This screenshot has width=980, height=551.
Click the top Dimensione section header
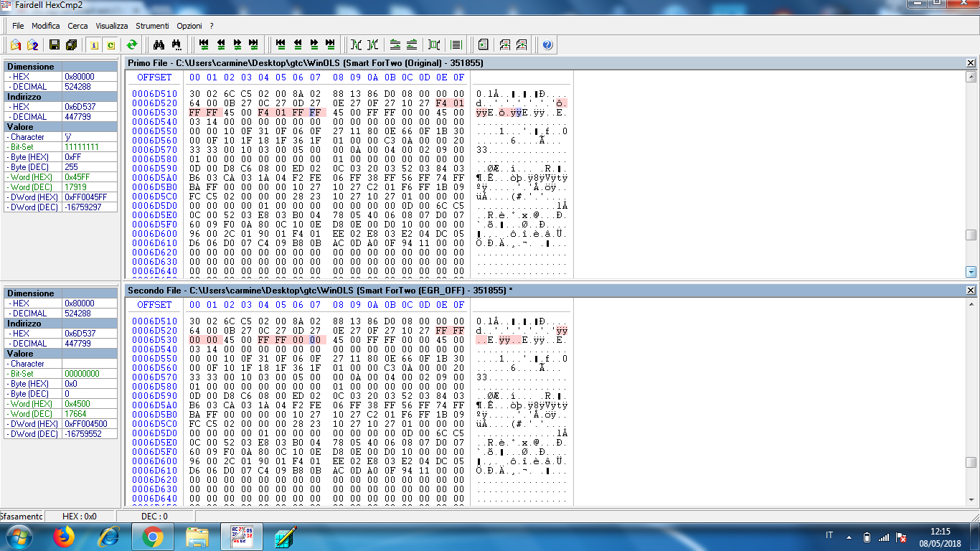60,67
